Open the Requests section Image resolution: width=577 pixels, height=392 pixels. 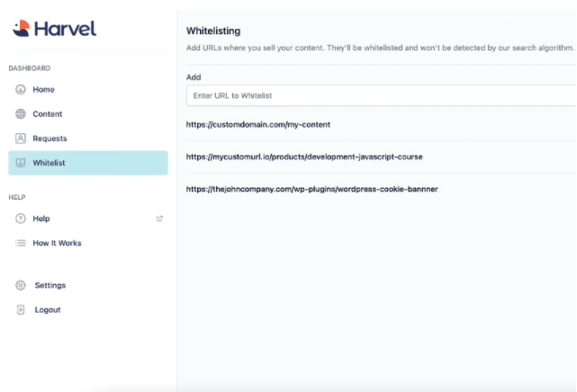coord(50,138)
